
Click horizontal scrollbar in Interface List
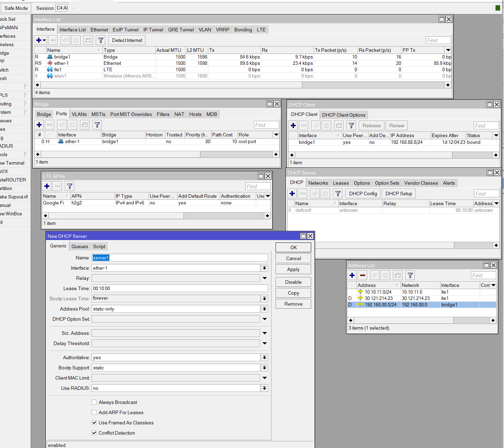point(172,85)
